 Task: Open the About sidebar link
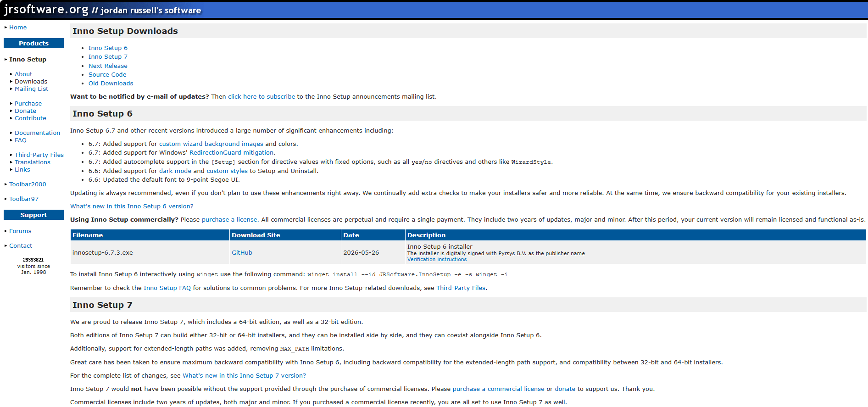(x=23, y=74)
